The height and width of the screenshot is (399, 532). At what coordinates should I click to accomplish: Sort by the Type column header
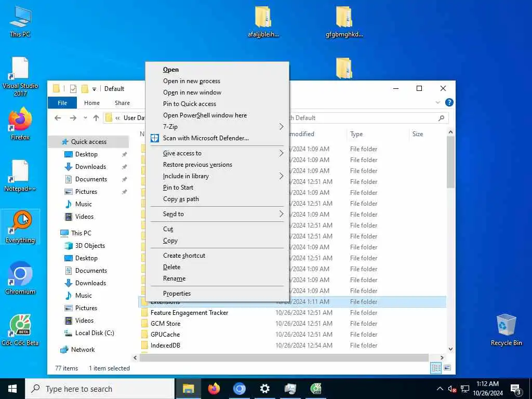(x=377, y=134)
